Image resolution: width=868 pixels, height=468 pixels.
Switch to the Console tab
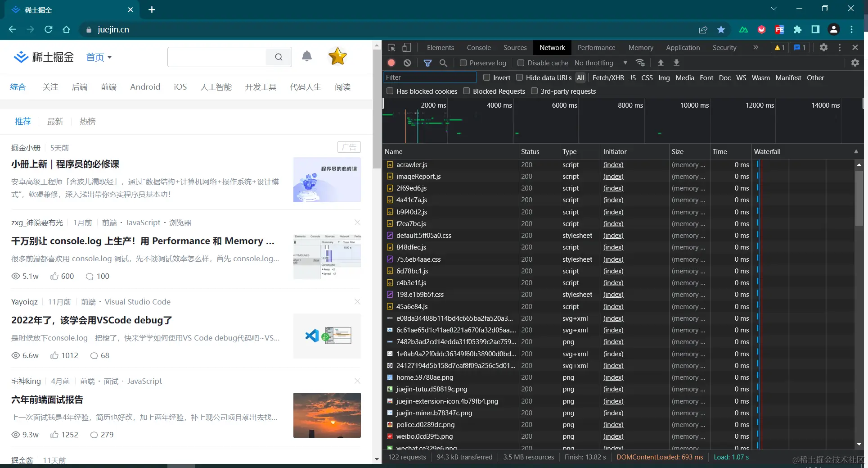coord(479,47)
